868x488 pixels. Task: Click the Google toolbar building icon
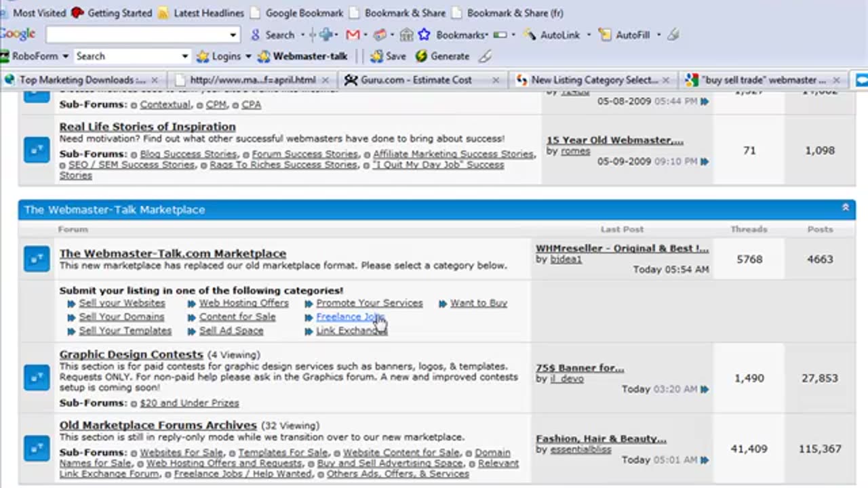[x=406, y=35]
